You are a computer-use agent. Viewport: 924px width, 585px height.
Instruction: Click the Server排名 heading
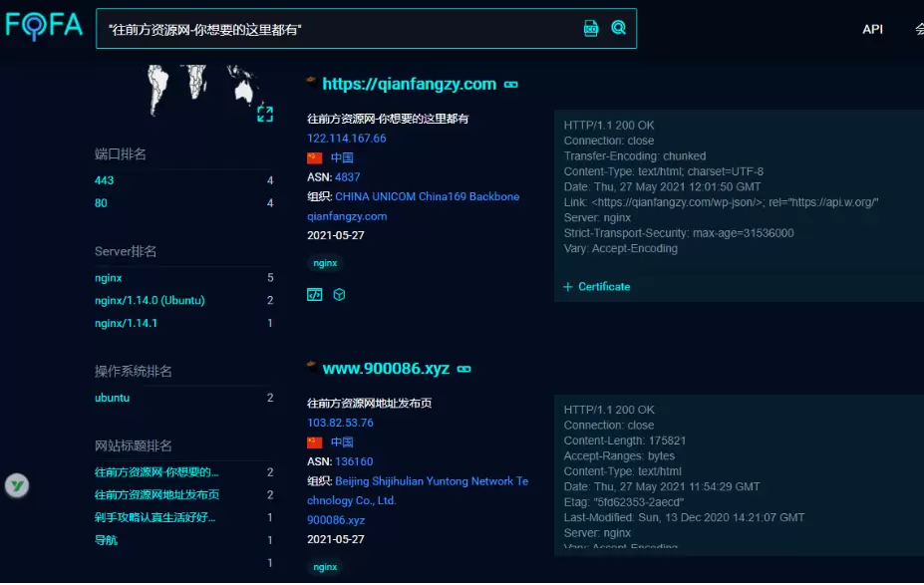[126, 251]
